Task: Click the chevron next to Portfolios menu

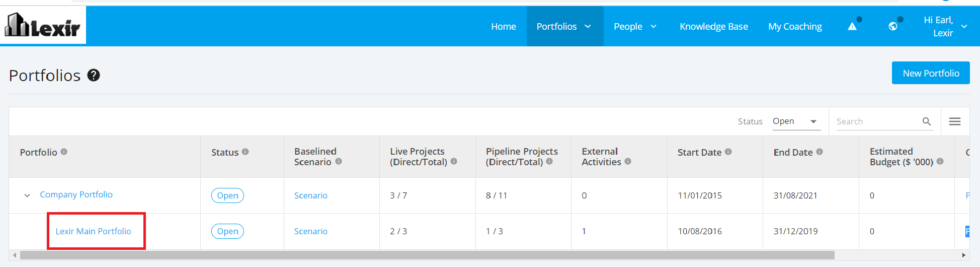Action: (x=588, y=26)
